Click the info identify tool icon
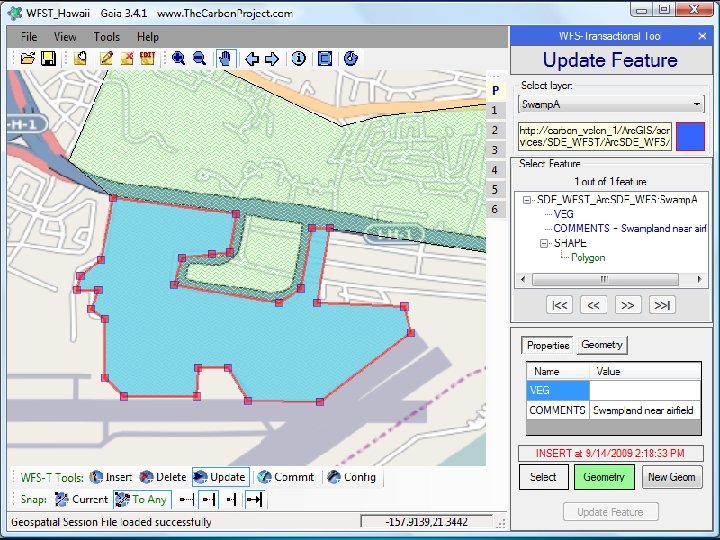This screenshot has height=540, width=720. tap(298, 58)
